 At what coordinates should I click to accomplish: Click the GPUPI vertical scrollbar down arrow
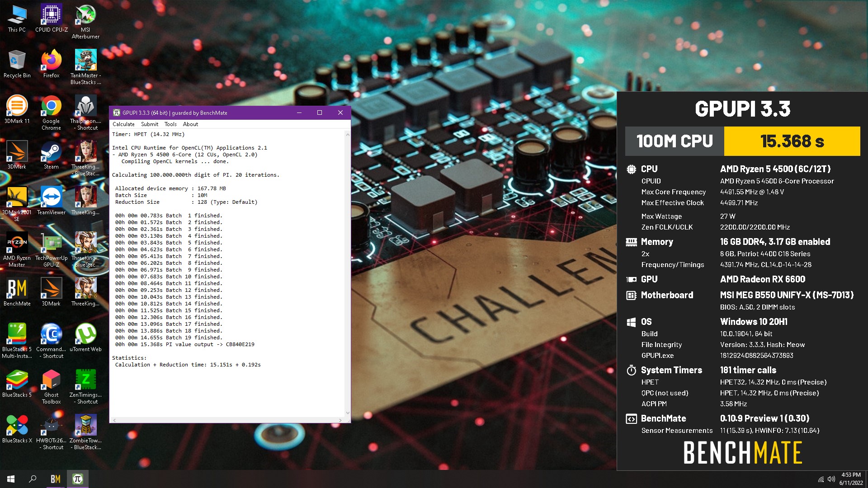point(348,413)
